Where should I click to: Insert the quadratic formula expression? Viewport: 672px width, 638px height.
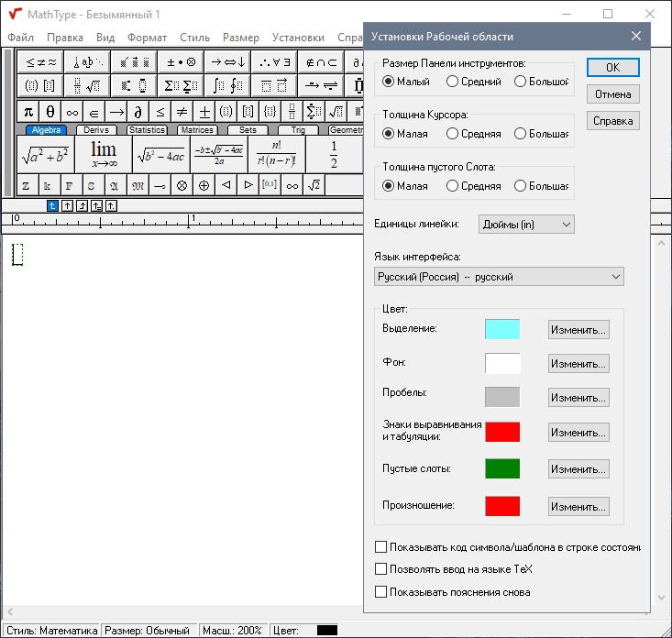(x=218, y=155)
